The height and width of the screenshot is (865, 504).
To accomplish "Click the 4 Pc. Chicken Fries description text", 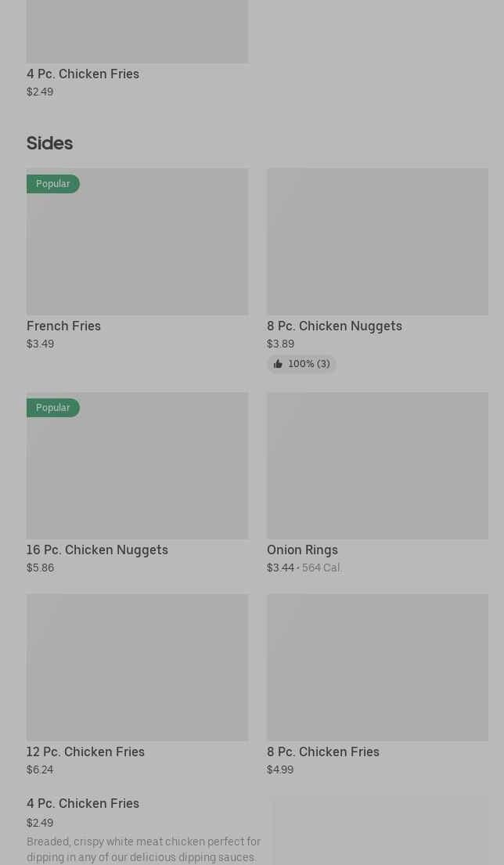I will [143, 849].
